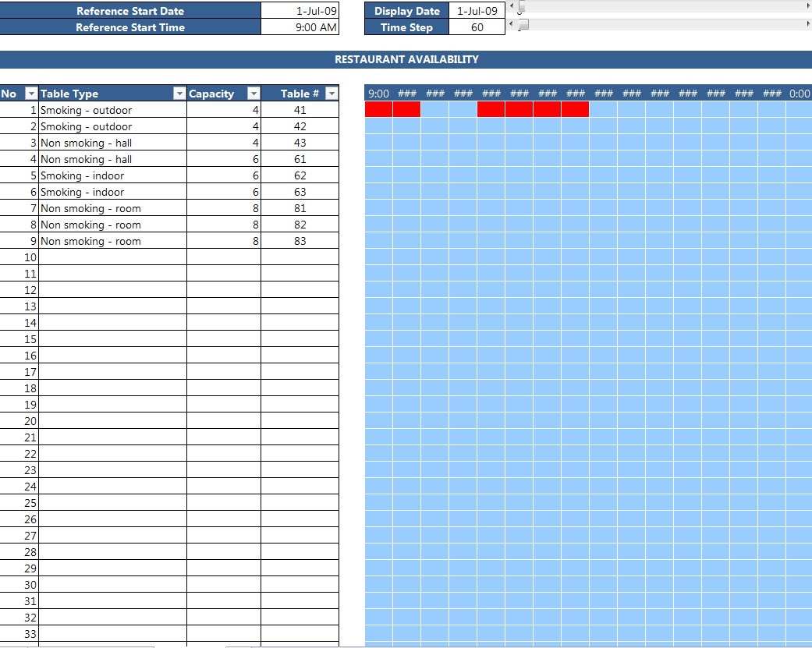Image resolution: width=812 pixels, height=648 pixels.
Task: Click the first red booked cell for table 41
Action: (x=378, y=109)
